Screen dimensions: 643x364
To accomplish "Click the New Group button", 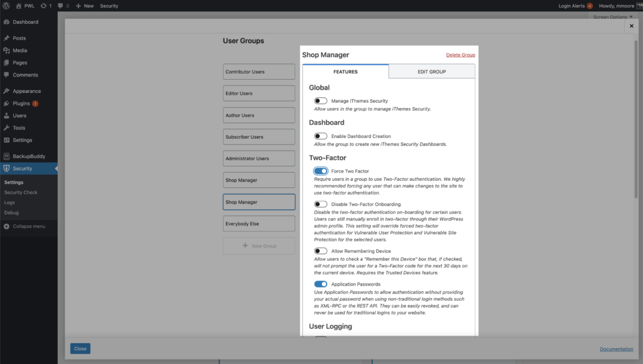I will (x=259, y=246).
